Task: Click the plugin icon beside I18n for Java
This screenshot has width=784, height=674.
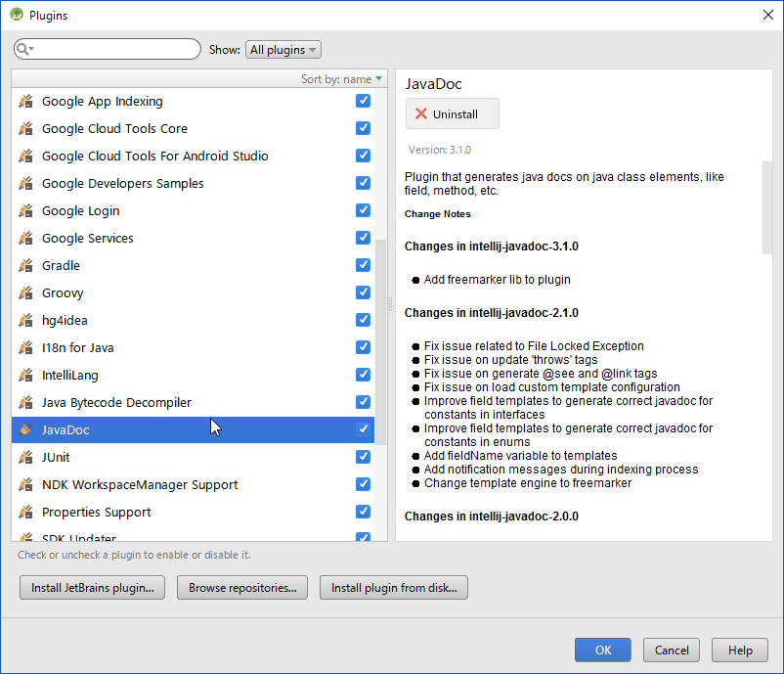Action: [26, 347]
